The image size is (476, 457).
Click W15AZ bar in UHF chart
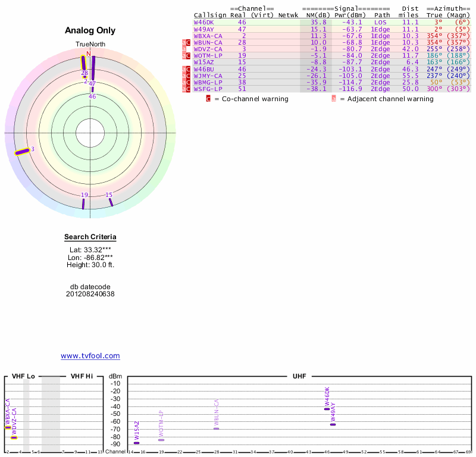137,443
